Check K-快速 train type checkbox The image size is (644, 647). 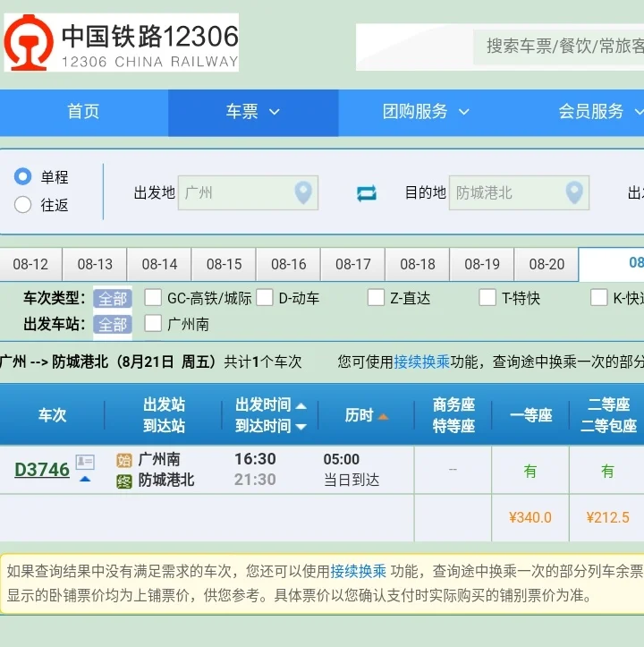[598, 297]
